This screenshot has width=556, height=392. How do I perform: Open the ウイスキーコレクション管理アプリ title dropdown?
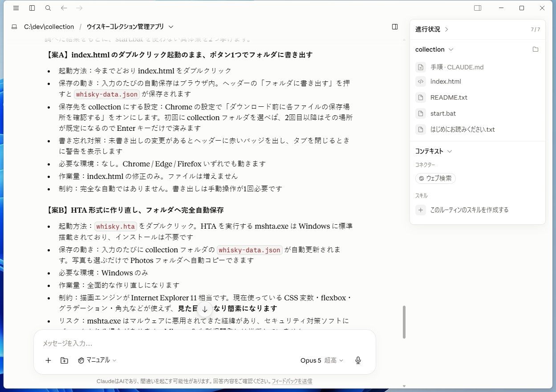click(x=130, y=27)
